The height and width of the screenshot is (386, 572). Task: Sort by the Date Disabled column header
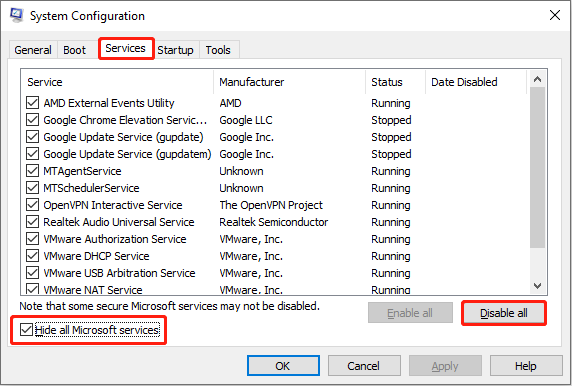point(476,82)
